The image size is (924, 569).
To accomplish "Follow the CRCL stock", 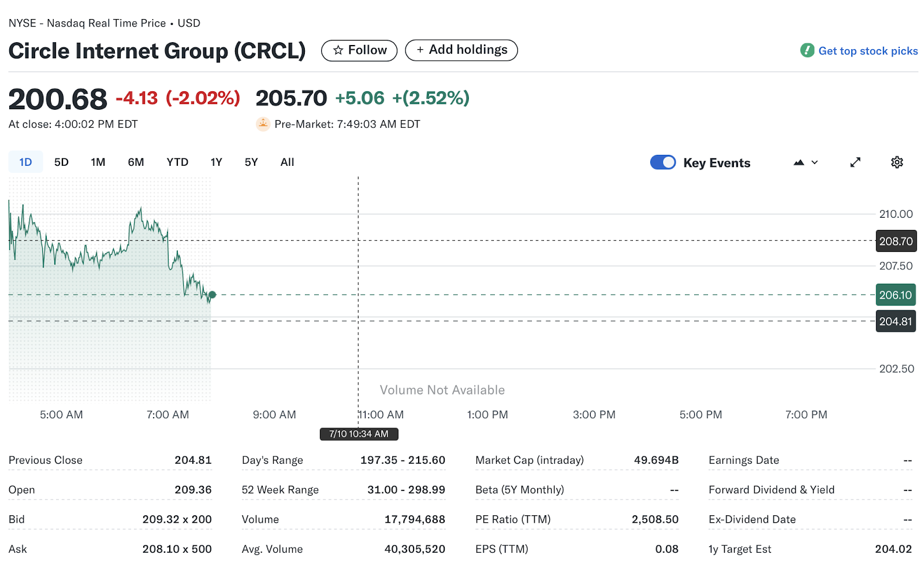I will tap(359, 51).
